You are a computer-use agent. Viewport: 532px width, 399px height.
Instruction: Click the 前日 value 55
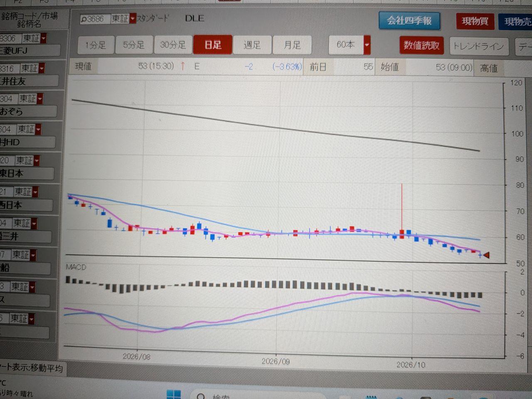[368, 66]
